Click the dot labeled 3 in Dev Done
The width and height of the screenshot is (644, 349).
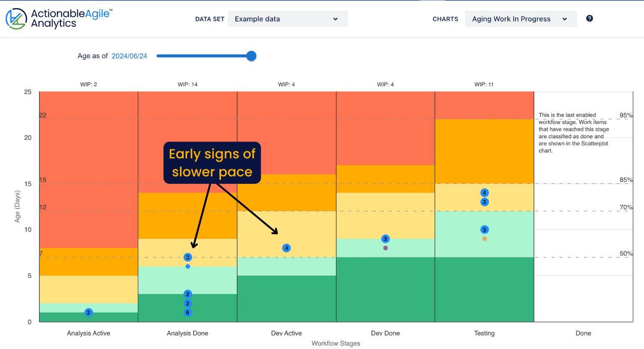(385, 238)
